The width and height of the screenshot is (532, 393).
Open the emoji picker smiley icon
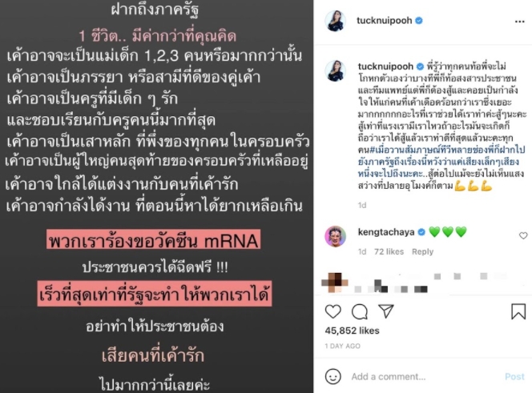pos(332,376)
